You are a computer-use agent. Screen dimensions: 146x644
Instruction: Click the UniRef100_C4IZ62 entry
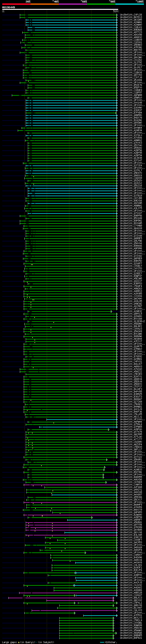[x=131, y=60]
